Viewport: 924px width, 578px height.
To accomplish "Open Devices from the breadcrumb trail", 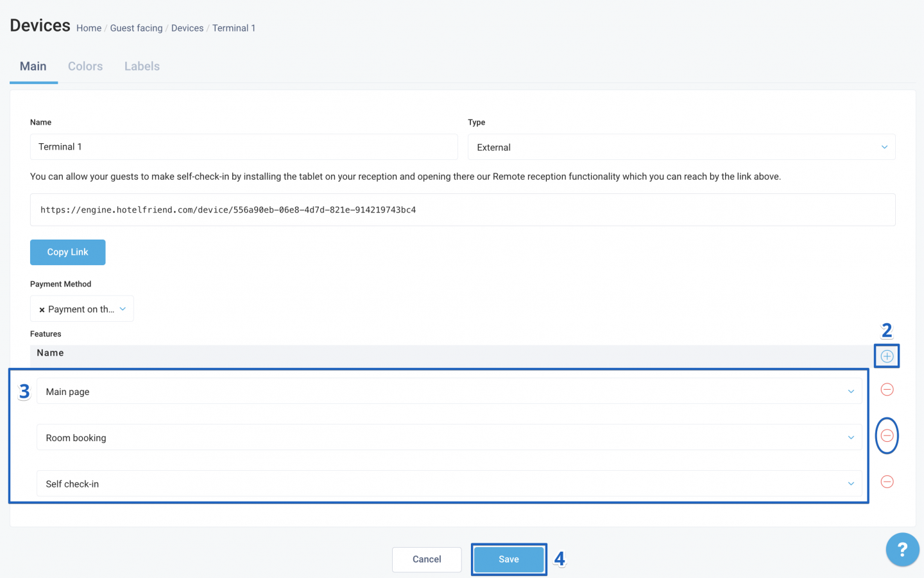I will coord(187,28).
